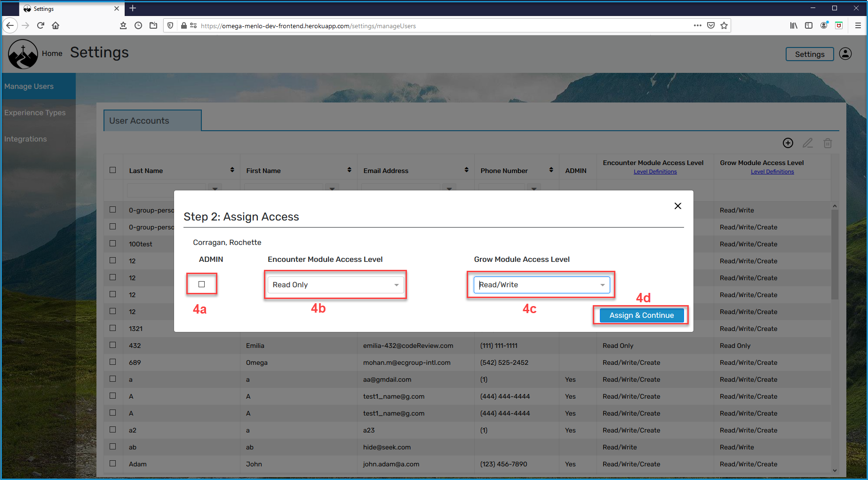The height and width of the screenshot is (480, 868).
Task: Click the tracking protection shield icon
Action: tap(170, 25)
